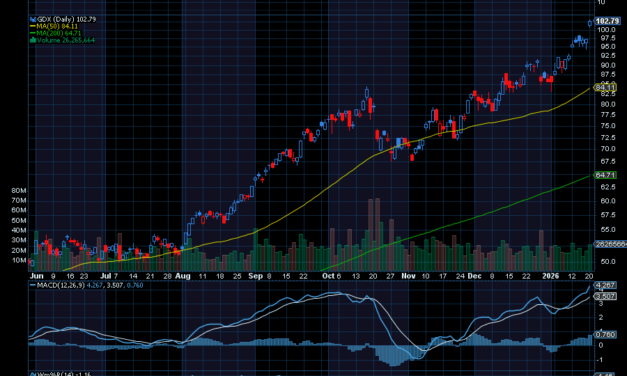Click the 10M volume axis label
The width and height of the screenshot is (627, 376).
19,260
